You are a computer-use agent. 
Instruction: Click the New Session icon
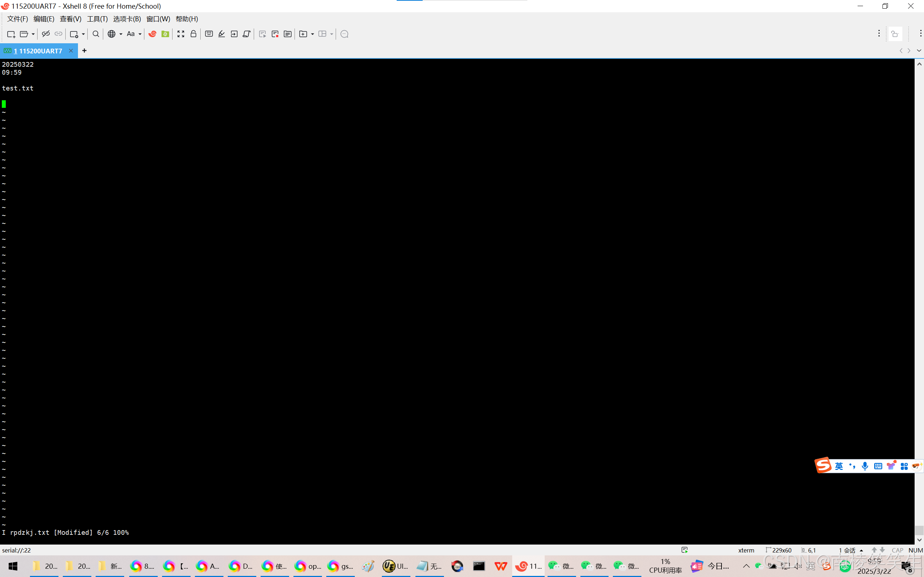(x=11, y=34)
